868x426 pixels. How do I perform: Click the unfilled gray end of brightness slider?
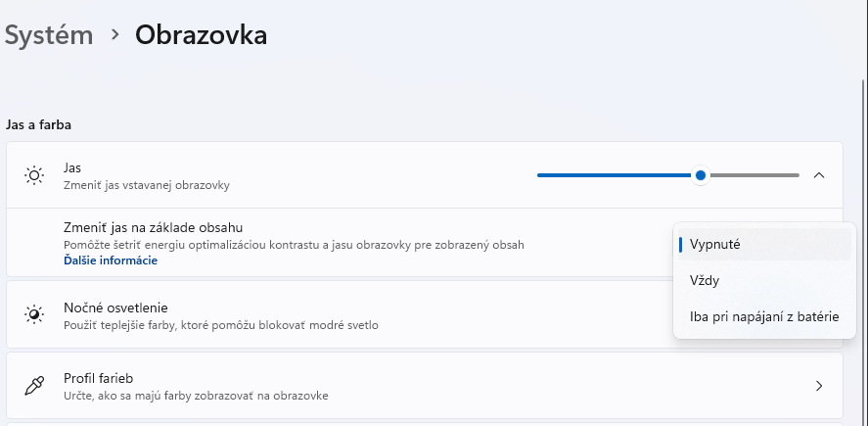tap(763, 175)
